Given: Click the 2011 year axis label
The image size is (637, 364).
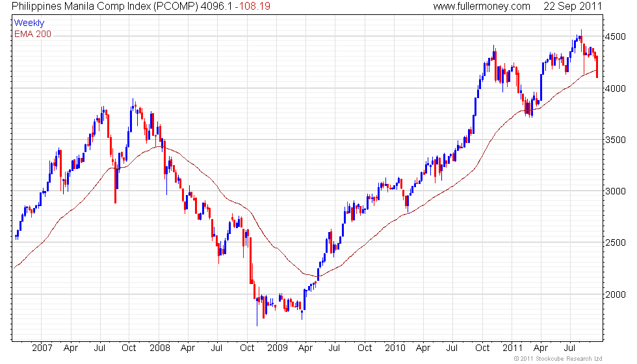Looking at the screenshot, I should pos(512,348).
